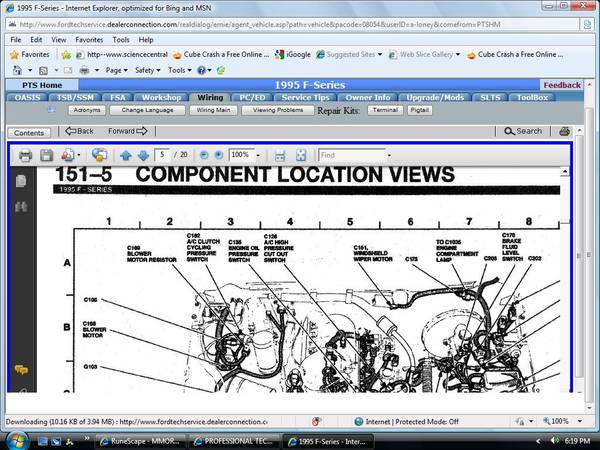Click the PDF toolbar print icon

pyautogui.click(x=25, y=156)
